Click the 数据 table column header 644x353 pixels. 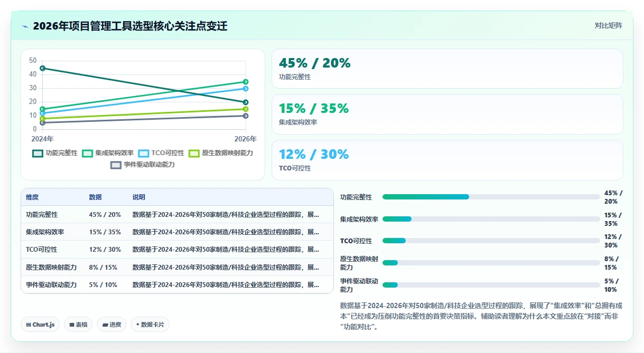(x=96, y=197)
